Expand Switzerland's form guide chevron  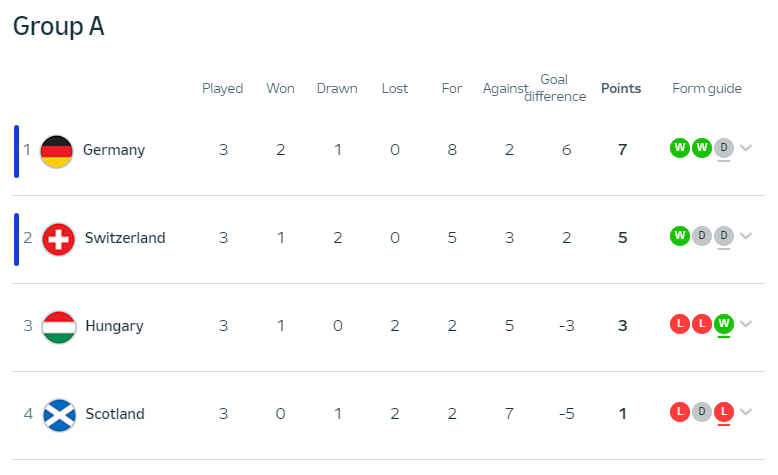[746, 236]
